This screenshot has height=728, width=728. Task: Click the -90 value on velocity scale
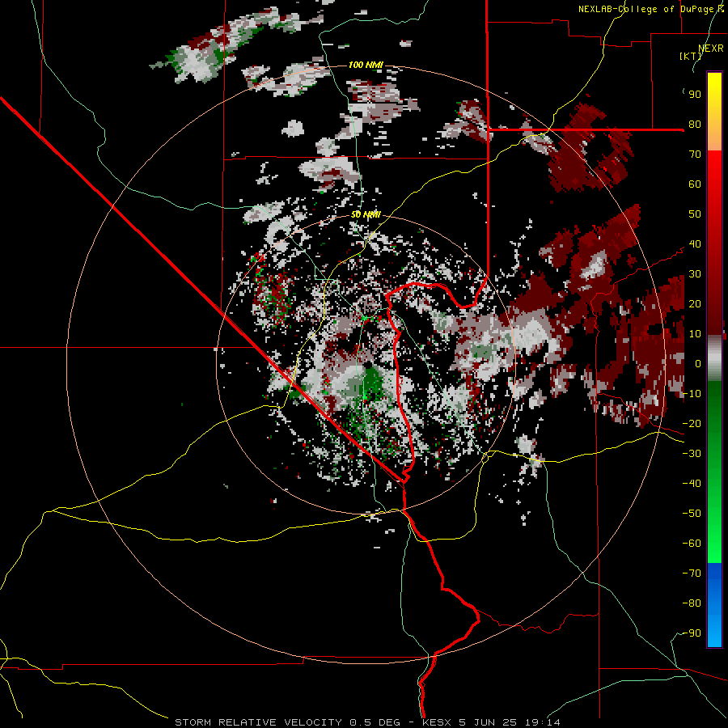tap(692, 633)
